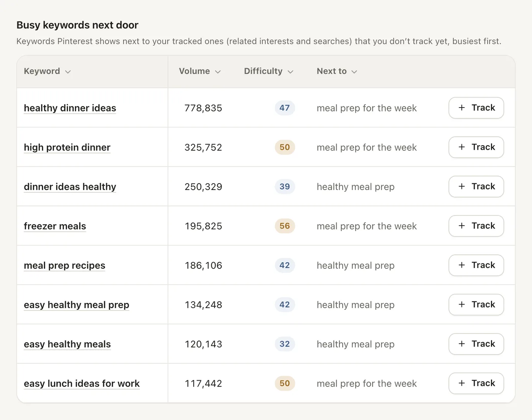
Task: Track the easy lunch ideas for work keyword
Action: coord(476,383)
